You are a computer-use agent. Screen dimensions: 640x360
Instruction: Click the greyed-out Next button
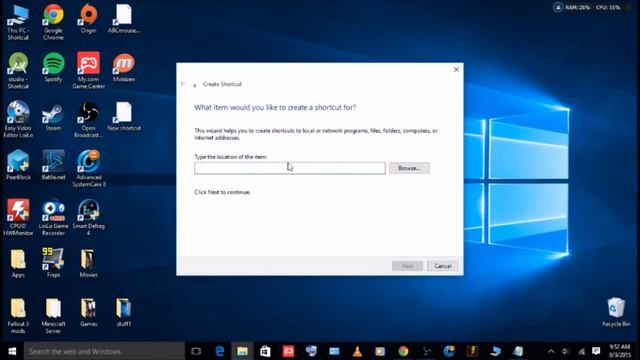(x=407, y=266)
